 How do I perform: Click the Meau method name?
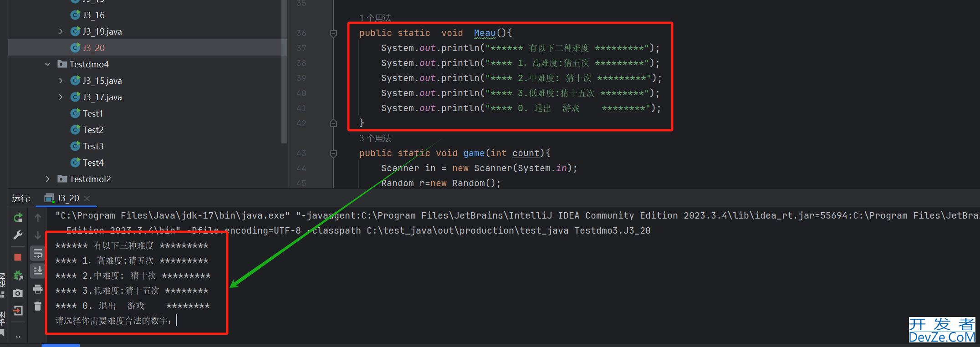(x=485, y=33)
